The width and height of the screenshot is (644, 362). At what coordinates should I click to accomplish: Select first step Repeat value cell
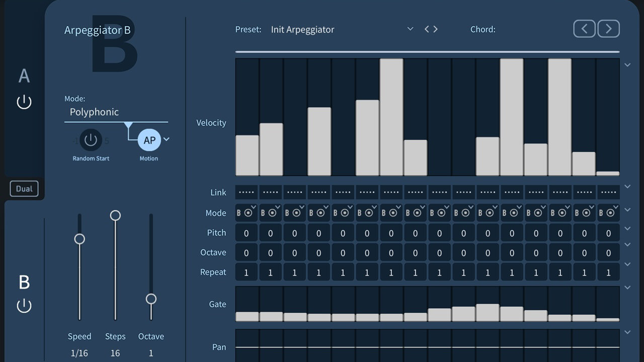coord(247,273)
